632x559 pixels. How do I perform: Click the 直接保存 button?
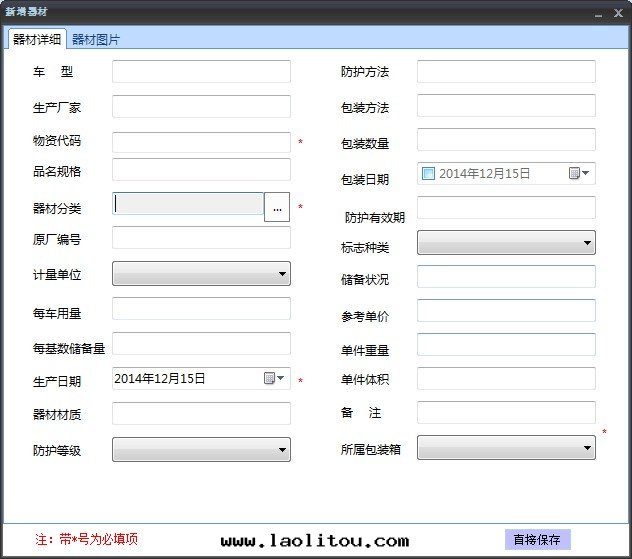point(537,540)
